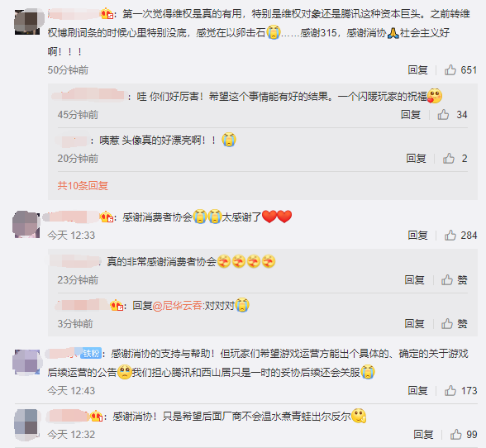Open the @尼华云吞 mention link
The width and height of the screenshot is (486, 448).
177,306
